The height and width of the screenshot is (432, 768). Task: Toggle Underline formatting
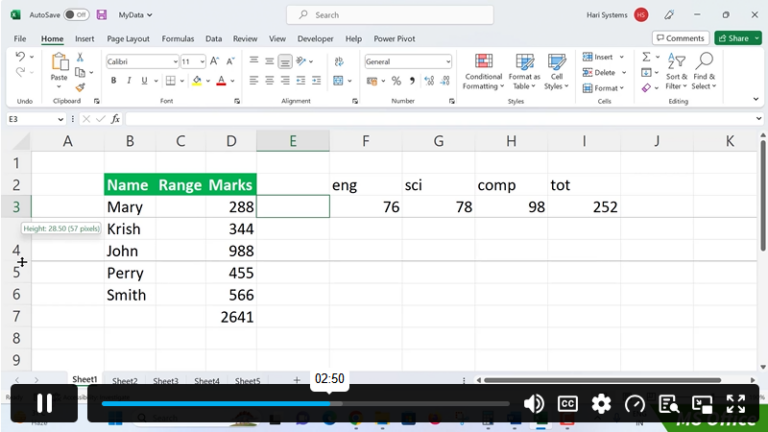tap(144, 80)
